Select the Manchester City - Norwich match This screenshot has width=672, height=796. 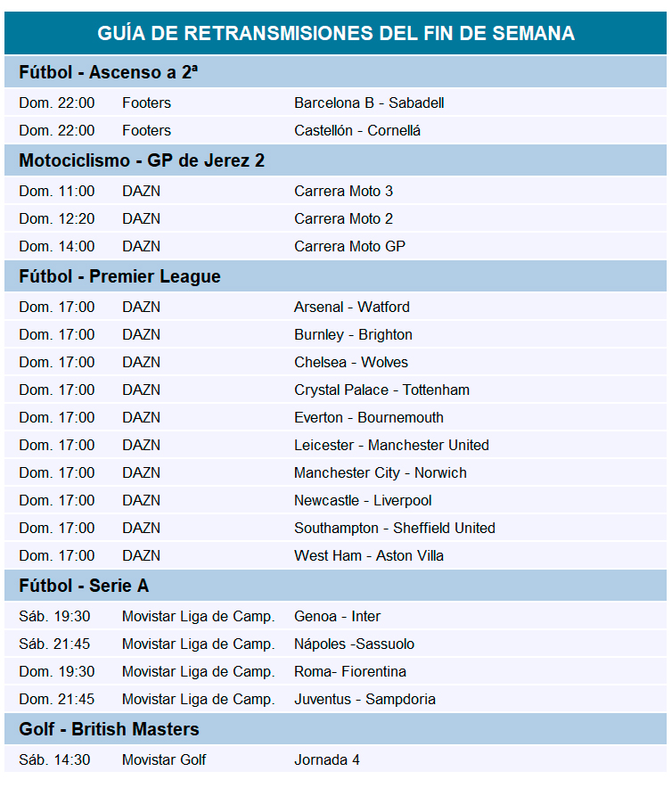tap(381, 473)
